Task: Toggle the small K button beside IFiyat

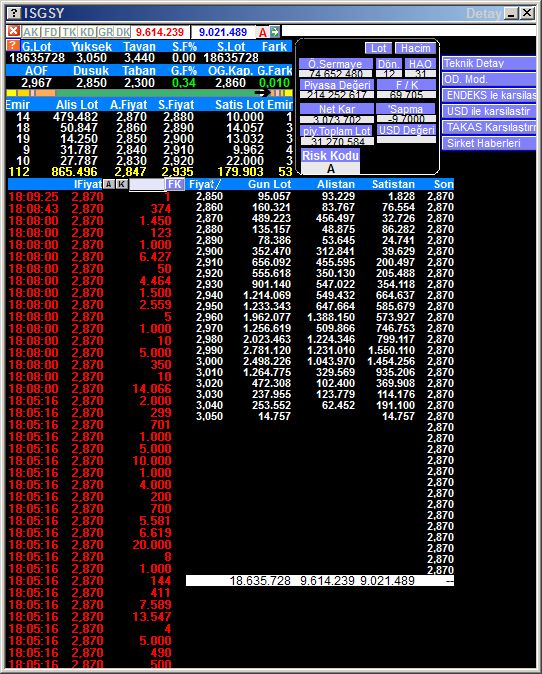Action: (122, 184)
